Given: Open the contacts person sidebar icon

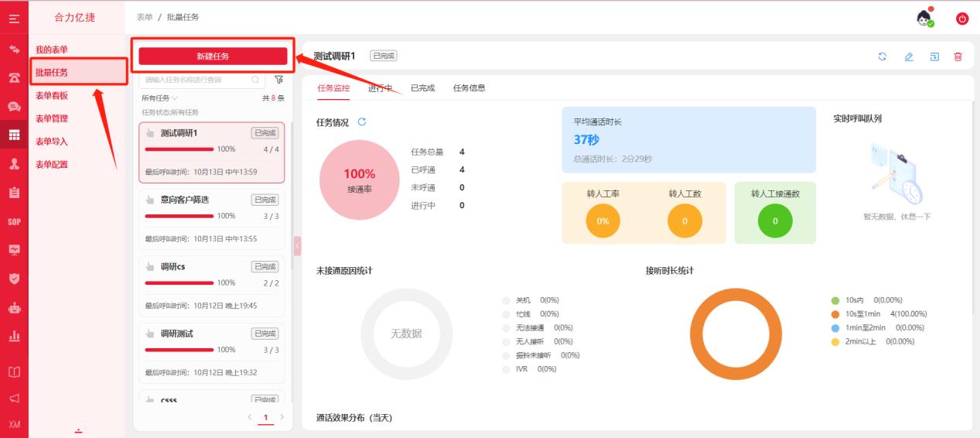Looking at the screenshot, I should coord(14,164).
